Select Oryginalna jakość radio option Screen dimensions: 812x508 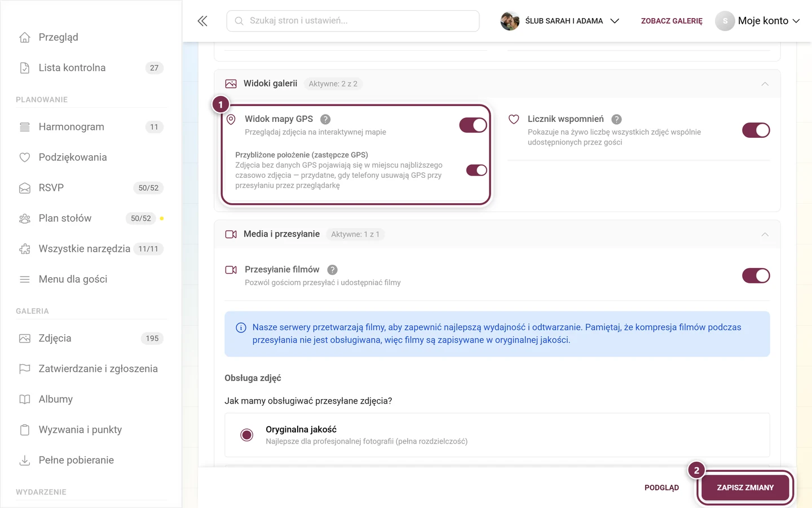[246, 435]
